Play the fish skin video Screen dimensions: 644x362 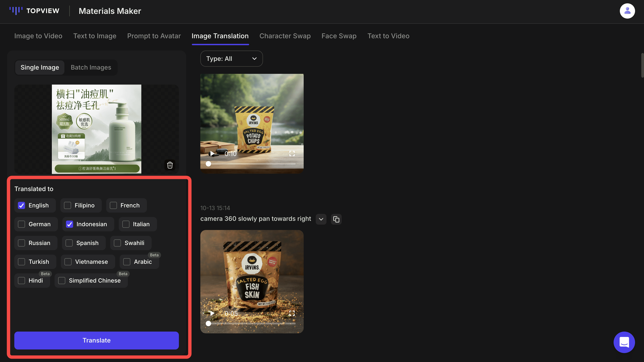[212, 313]
